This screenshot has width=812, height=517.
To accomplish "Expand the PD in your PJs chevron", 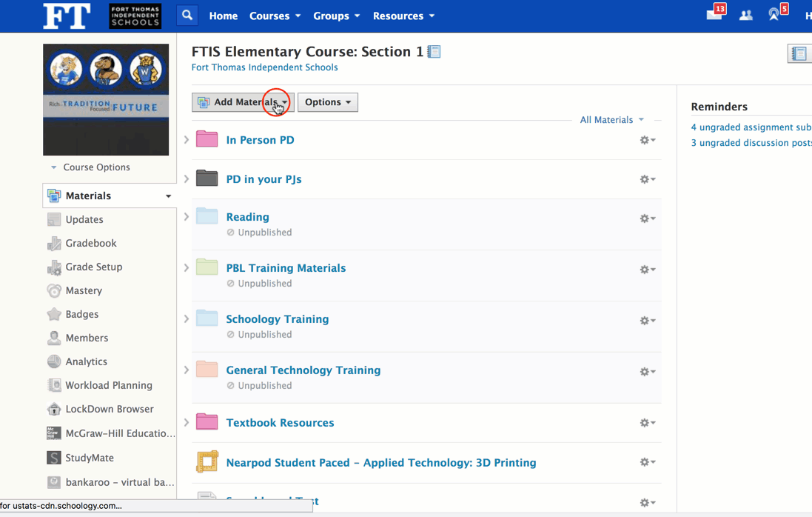I will point(187,179).
